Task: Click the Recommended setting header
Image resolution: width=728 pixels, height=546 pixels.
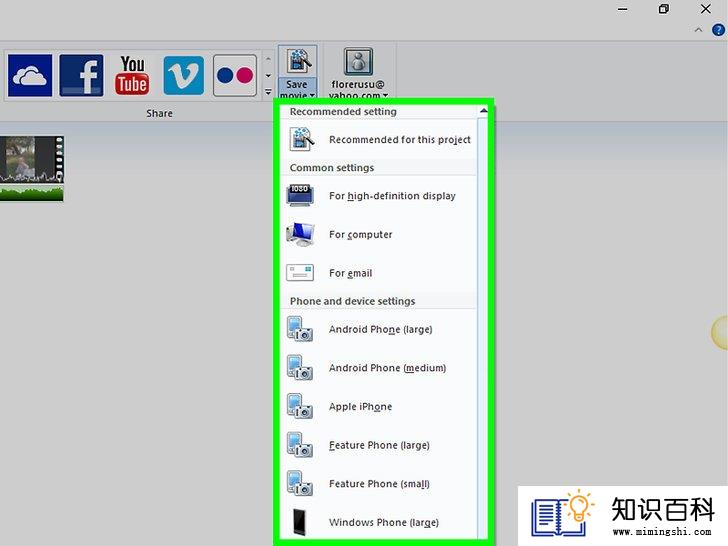Action: point(343,111)
